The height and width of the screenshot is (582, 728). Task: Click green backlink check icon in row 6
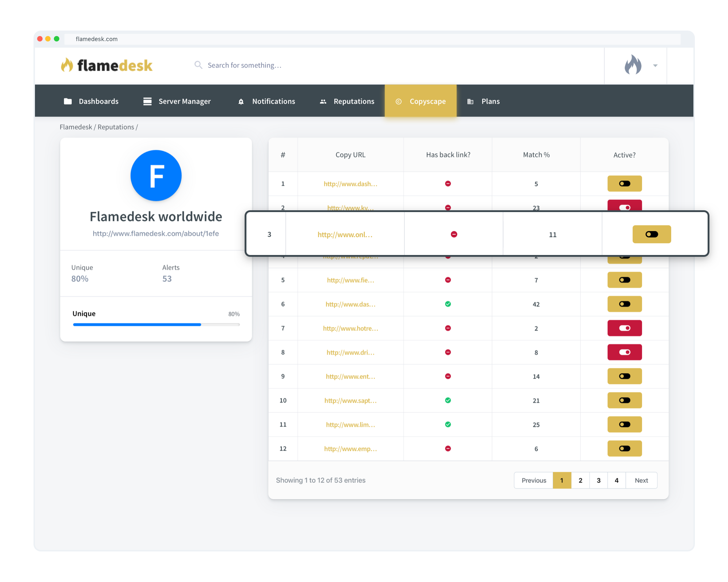[448, 304]
